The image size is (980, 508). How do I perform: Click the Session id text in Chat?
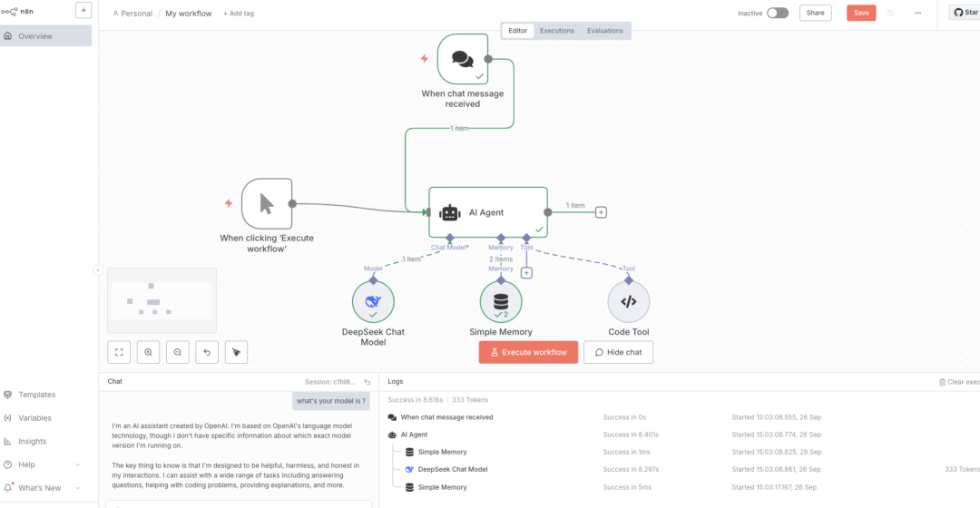click(330, 382)
